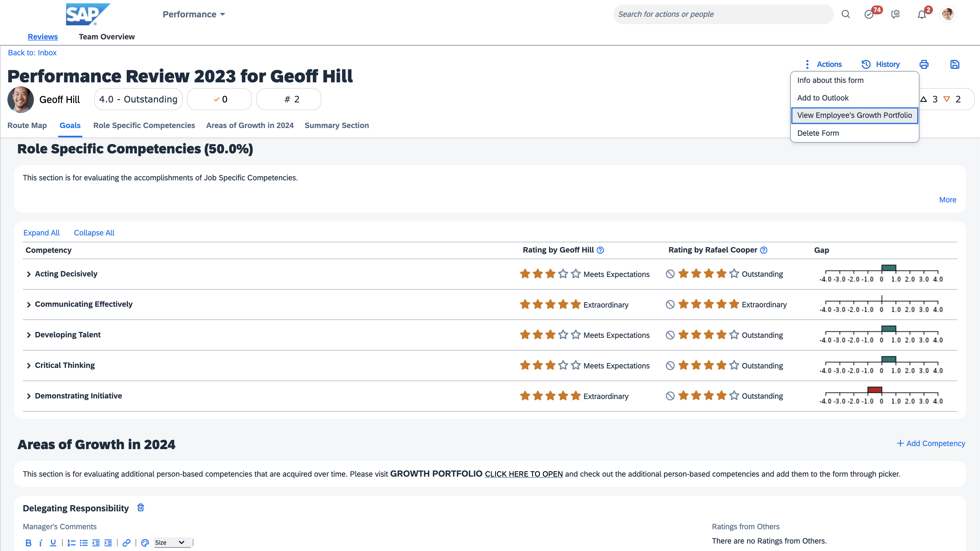Click the print form icon
Screen dimensions: 980x551
924,64
